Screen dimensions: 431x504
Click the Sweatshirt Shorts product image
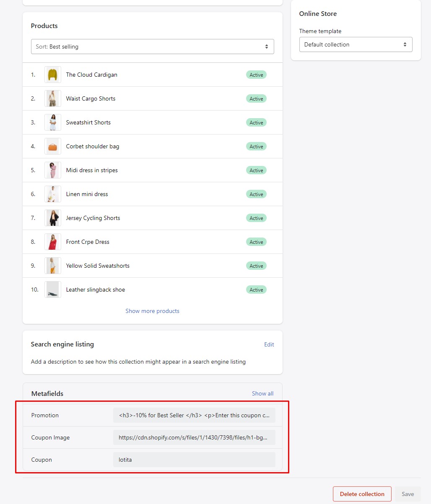tap(53, 122)
